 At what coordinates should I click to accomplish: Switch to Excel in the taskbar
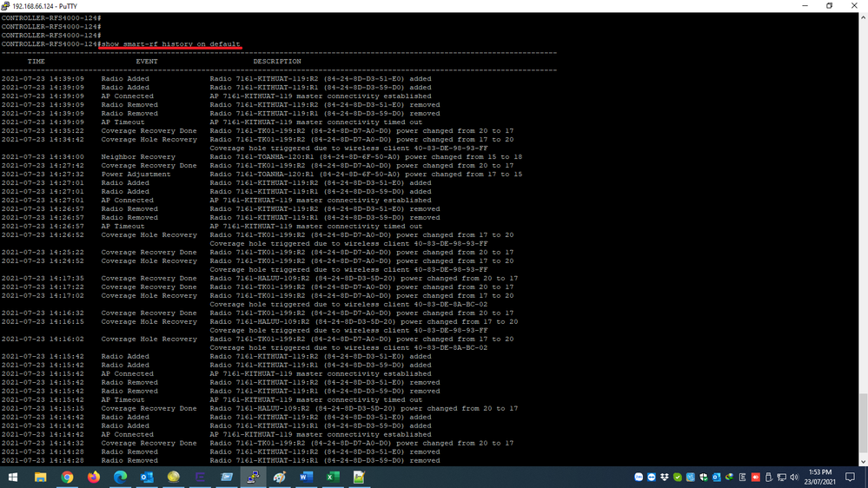332,477
